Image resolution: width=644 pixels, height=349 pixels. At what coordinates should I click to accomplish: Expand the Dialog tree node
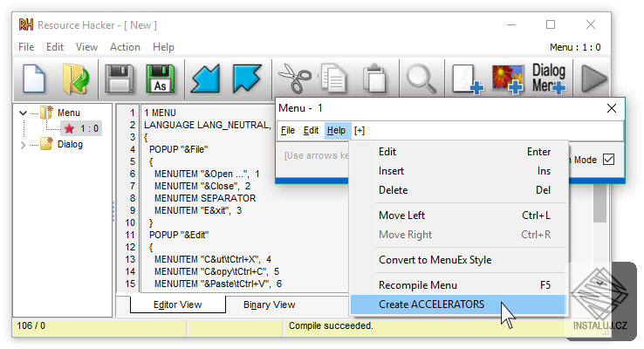[24, 145]
